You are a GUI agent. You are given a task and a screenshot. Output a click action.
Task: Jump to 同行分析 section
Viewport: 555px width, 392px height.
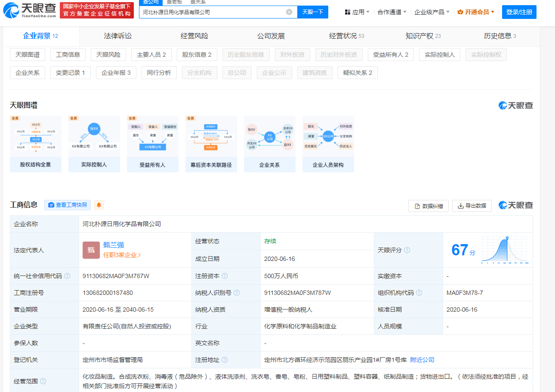click(159, 73)
